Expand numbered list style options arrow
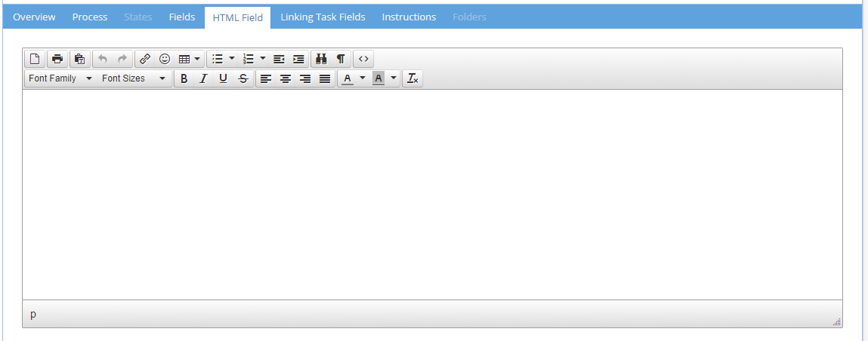868x341 pixels. [x=263, y=59]
